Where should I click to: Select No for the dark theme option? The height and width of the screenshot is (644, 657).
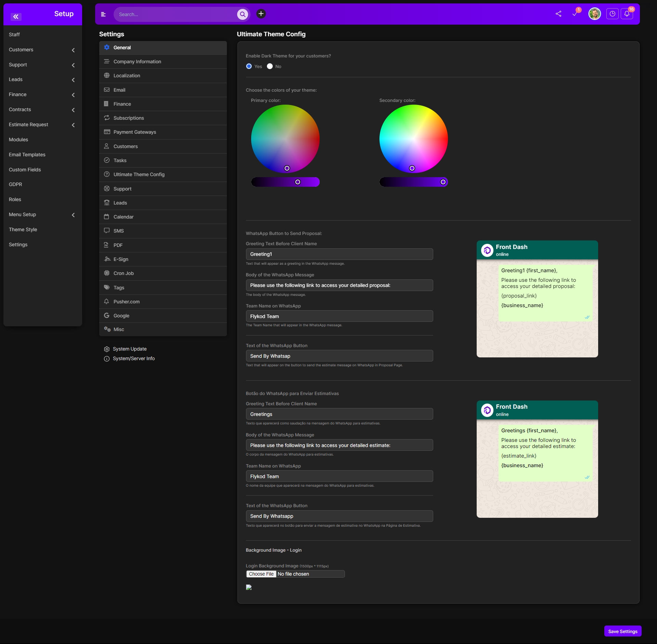[270, 66]
